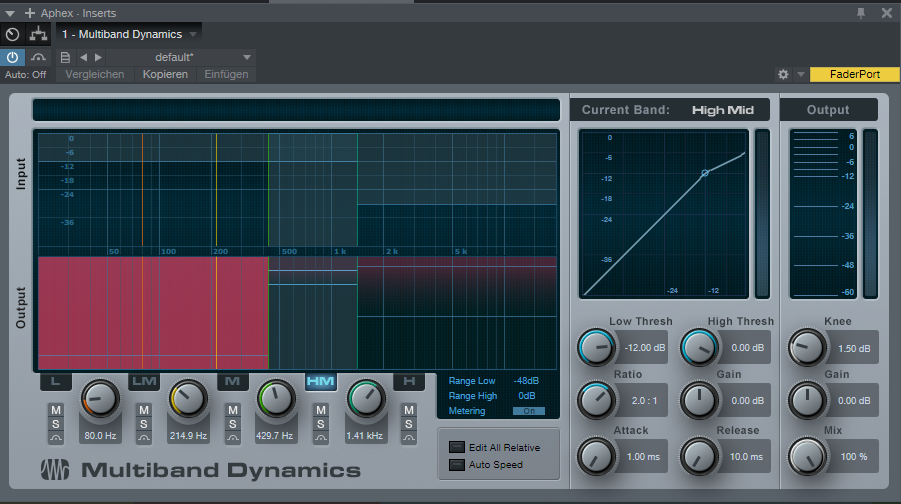Screen dimensions: 901x504
Task: Click the 100 % Mix value field
Action: click(854, 456)
